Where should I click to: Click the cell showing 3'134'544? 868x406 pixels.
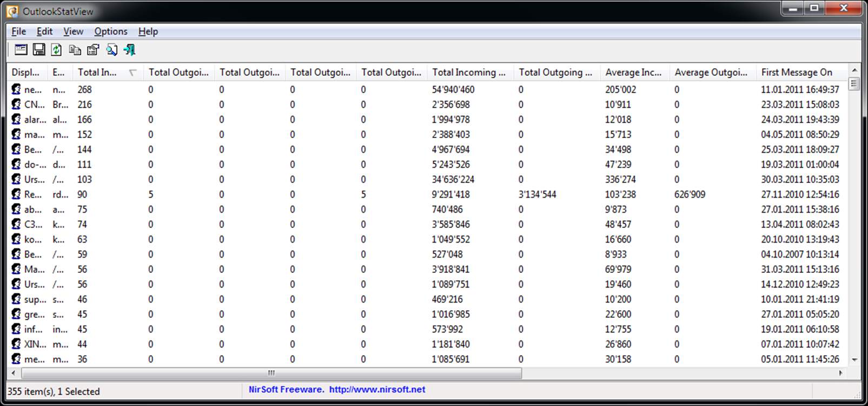click(537, 194)
